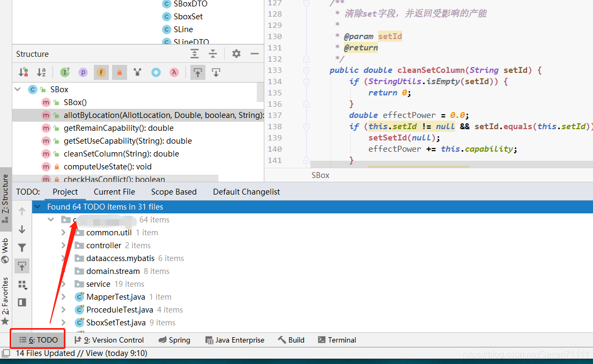Image resolution: width=593 pixels, height=364 pixels.
Task: Expand the service package node
Action: pyautogui.click(x=64, y=284)
